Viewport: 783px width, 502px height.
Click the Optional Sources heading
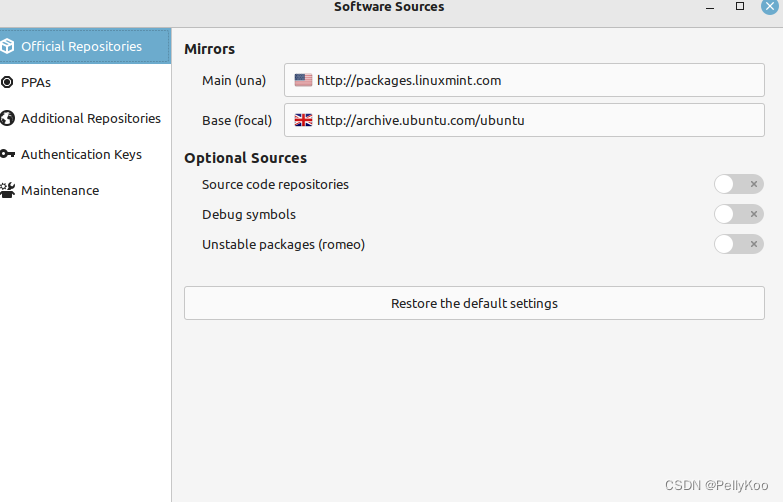[245, 158]
